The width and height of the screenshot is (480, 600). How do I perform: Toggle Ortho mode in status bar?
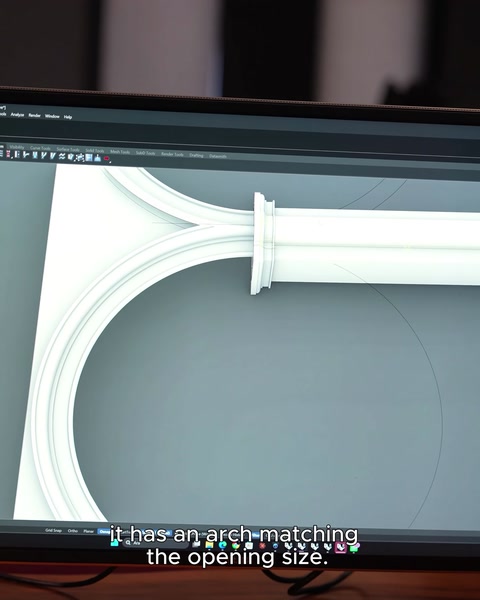click(x=72, y=530)
